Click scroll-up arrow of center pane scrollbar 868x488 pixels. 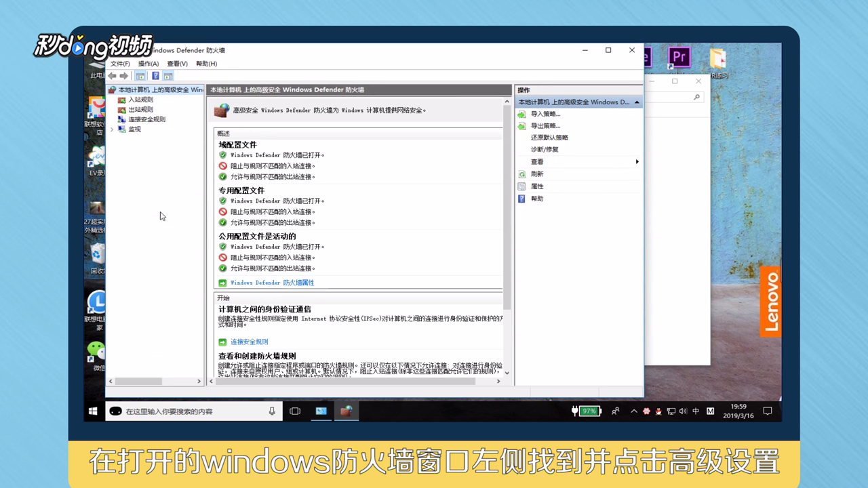click(x=507, y=102)
